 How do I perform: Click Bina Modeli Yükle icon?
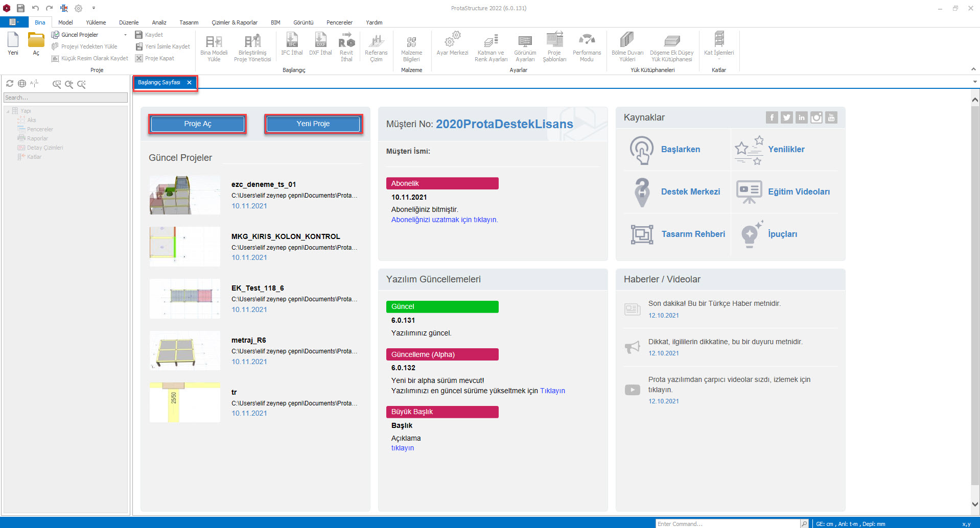pos(214,41)
